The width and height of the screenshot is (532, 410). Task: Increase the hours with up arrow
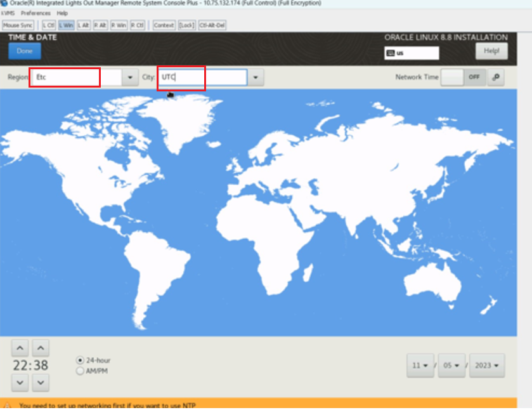tap(20, 348)
